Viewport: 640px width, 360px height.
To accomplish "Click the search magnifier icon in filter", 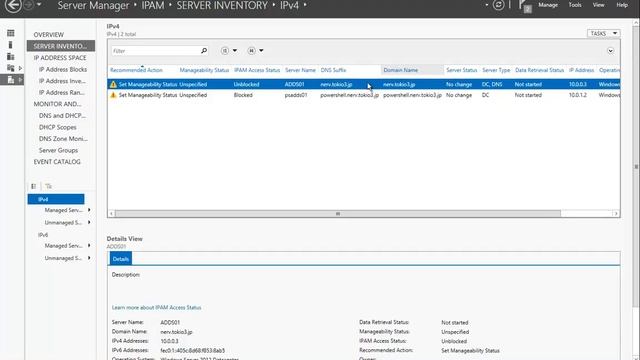I will pyautogui.click(x=204, y=51).
